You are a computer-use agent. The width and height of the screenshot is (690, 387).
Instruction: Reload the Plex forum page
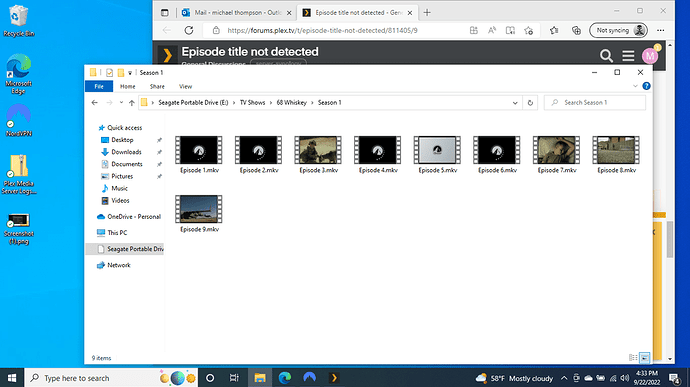(x=189, y=30)
